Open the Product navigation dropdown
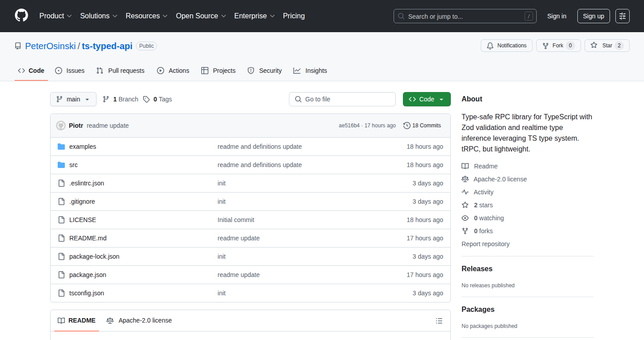This screenshot has height=340, width=644. (55, 16)
